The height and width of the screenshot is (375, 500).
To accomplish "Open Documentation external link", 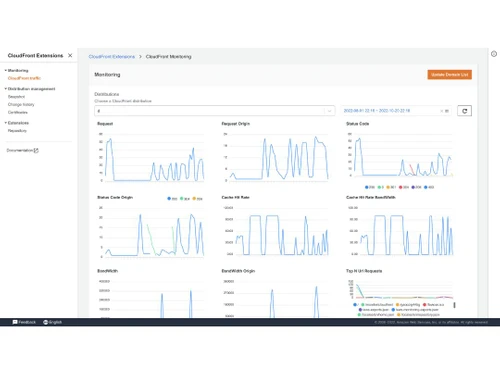I will pyautogui.click(x=23, y=150).
